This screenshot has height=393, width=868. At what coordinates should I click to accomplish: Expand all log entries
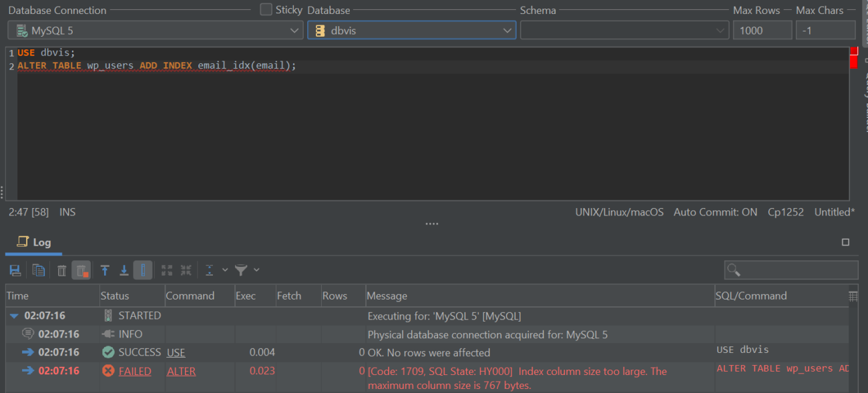click(x=166, y=270)
